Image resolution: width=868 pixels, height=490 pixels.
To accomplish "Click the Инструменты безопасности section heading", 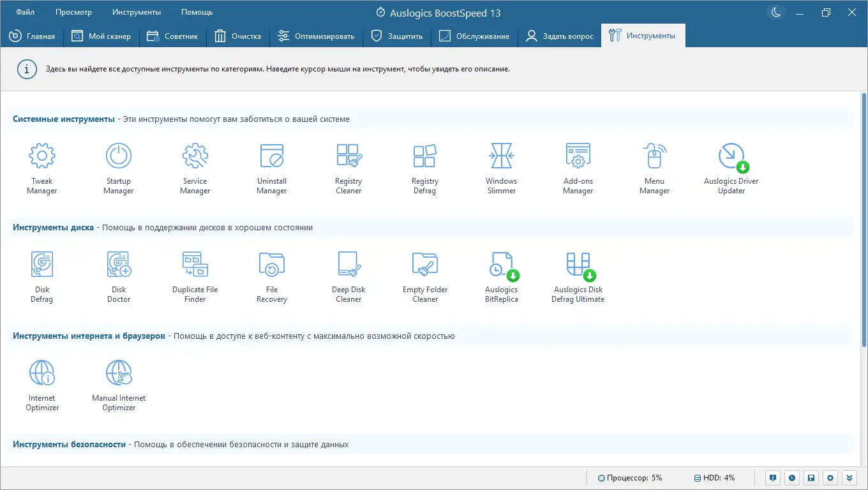I will tap(70, 445).
